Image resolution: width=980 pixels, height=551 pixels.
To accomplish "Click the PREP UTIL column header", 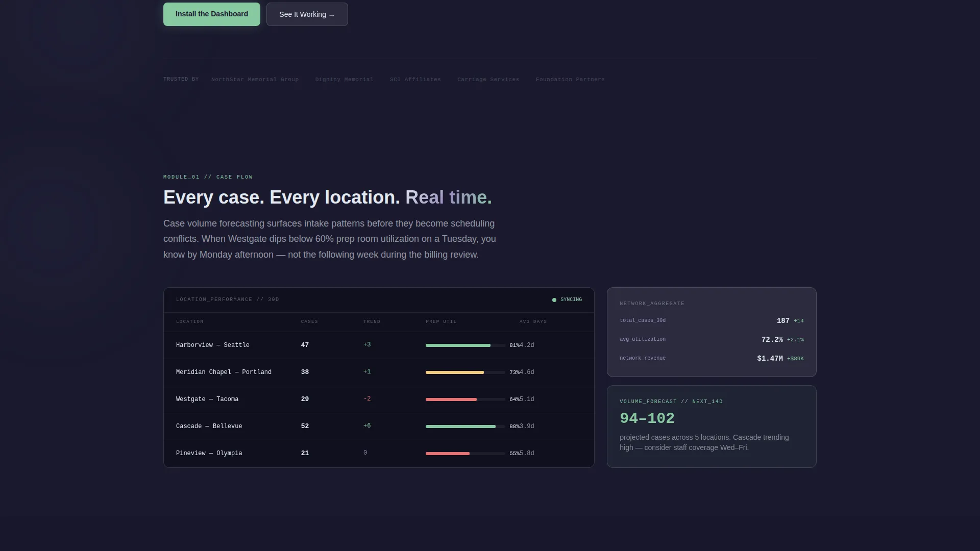I will click(441, 322).
